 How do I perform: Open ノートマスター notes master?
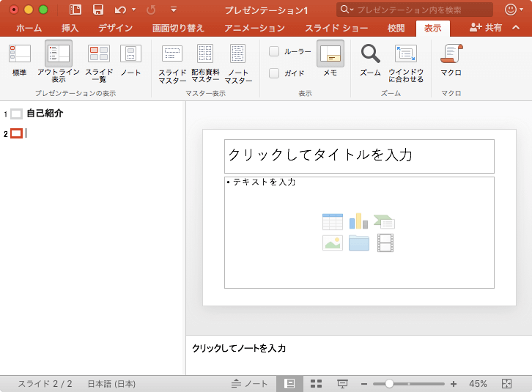(238, 64)
